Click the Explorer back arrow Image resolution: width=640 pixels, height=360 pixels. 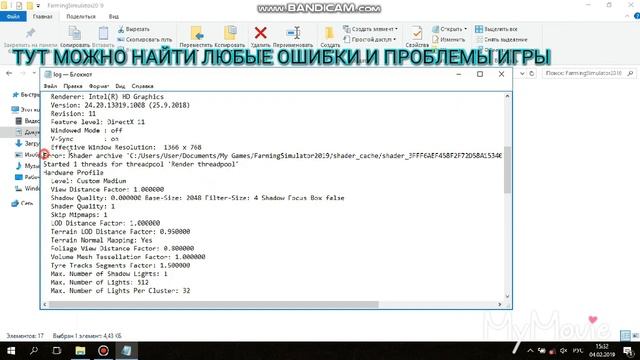9,73
